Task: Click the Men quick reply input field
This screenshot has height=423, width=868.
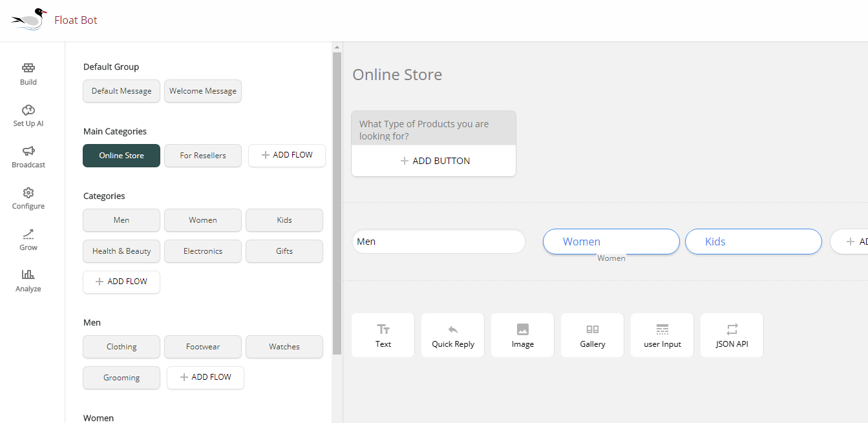Action: click(x=439, y=242)
